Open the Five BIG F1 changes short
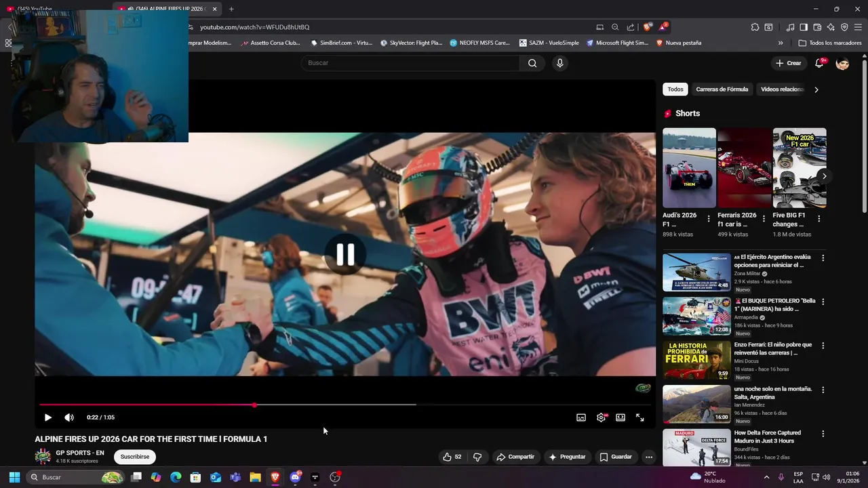This screenshot has height=488, width=868. [x=800, y=167]
